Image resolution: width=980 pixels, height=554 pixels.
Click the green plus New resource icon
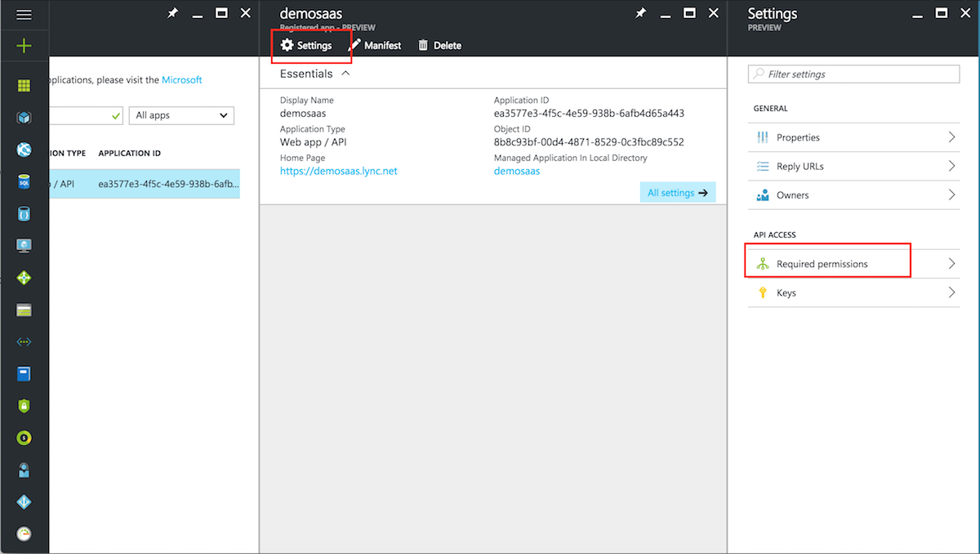[24, 46]
